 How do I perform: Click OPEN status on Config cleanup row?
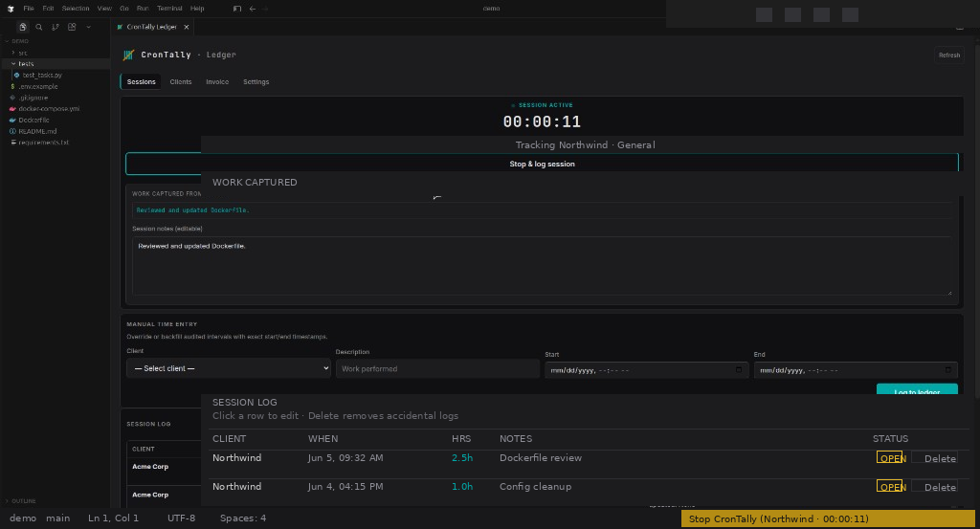tap(889, 487)
